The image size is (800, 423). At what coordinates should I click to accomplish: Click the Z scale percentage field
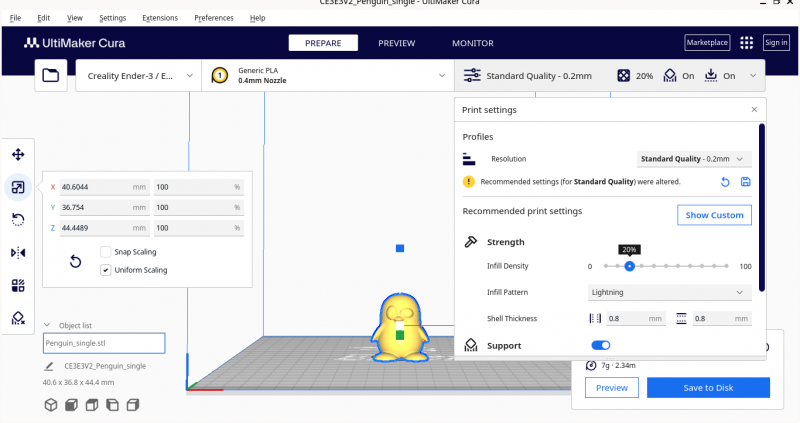pos(199,228)
